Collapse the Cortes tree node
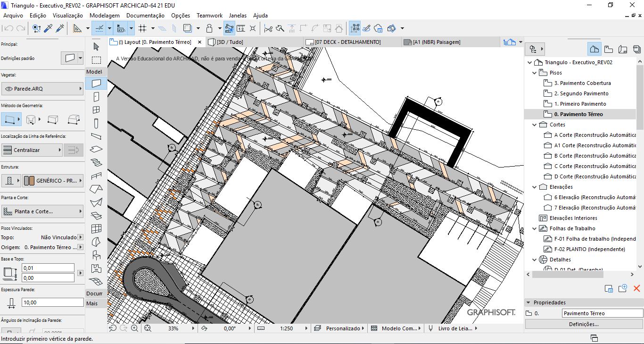Screen dimensions: 644x344 [535, 125]
